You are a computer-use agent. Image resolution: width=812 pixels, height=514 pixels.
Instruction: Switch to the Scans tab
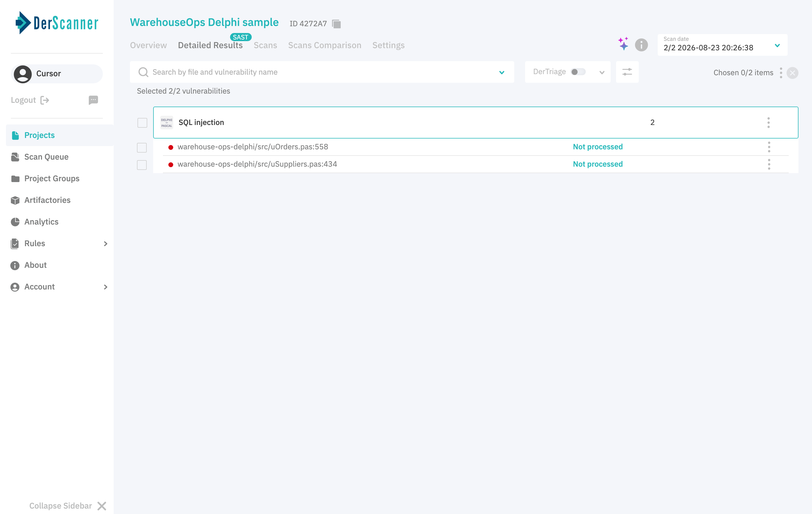tap(265, 45)
